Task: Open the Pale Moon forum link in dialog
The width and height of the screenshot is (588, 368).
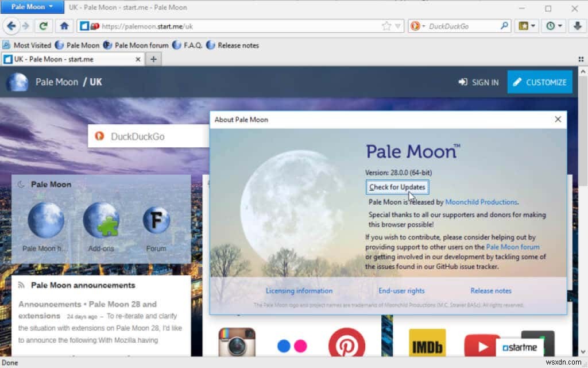Action: point(513,247)
